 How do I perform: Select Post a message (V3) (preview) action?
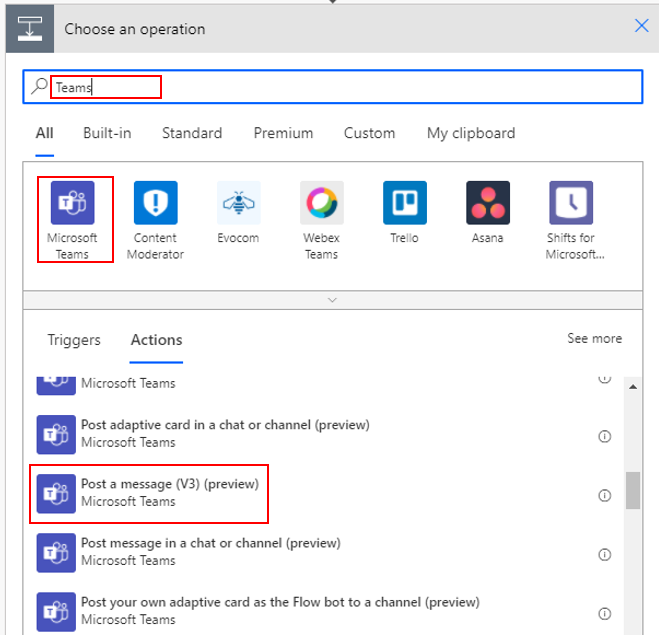[170, 484]
